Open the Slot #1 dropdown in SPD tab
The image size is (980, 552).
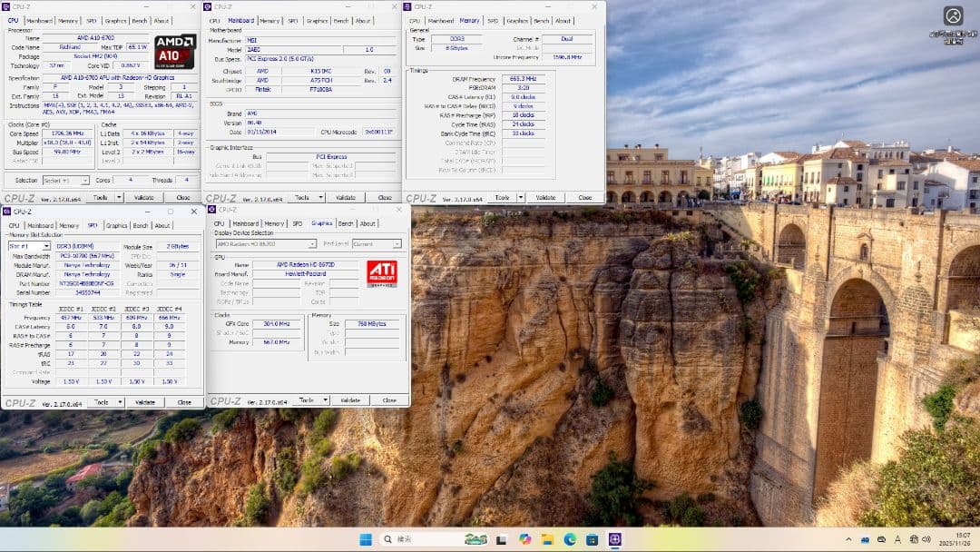[x=29, y=245]
